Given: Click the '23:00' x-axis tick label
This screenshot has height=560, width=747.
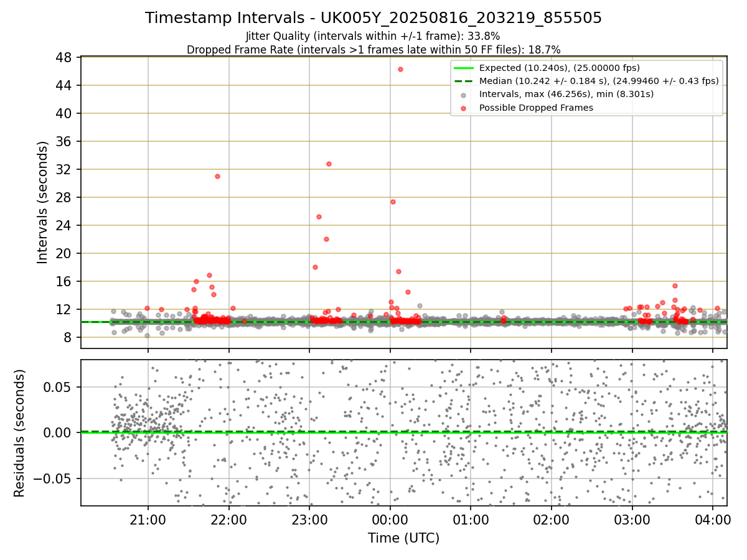Looking at the screenshot, I should (x=309, y=521).
